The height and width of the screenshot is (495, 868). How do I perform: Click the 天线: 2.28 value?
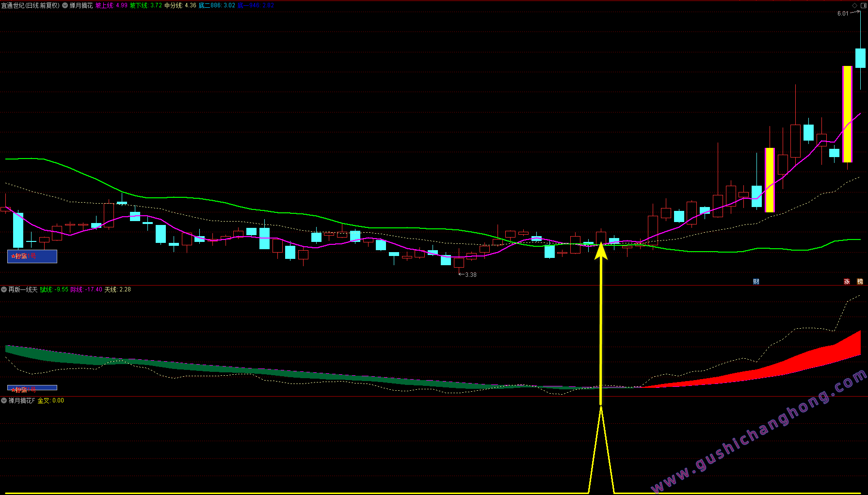(x=118, y=289)
